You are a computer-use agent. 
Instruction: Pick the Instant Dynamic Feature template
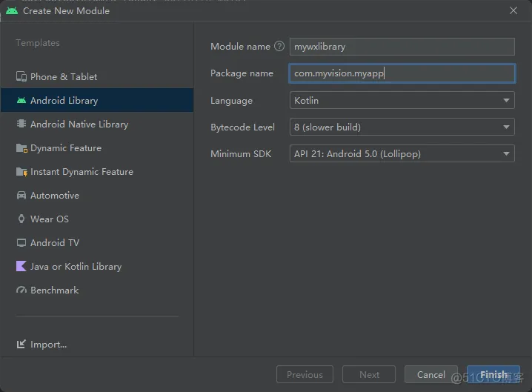(x=97, y=171)
